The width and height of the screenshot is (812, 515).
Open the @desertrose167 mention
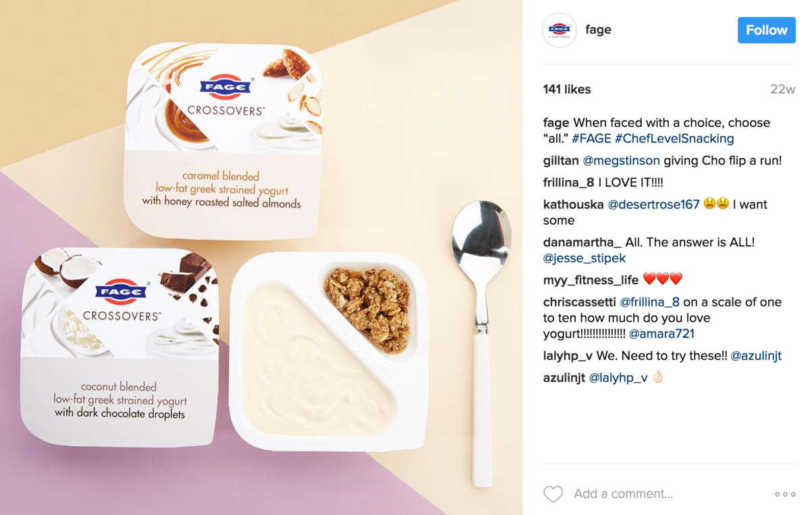[653, 205]
